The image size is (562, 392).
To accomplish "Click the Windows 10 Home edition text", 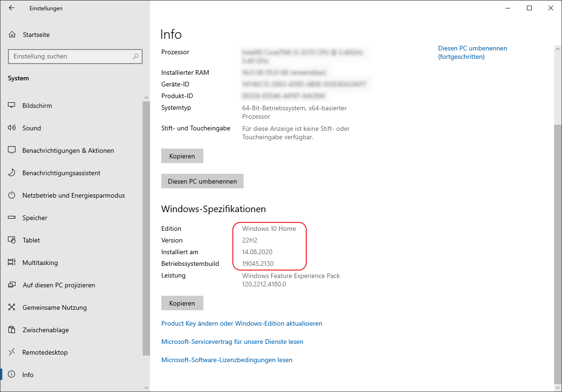I will coord(269,228).
